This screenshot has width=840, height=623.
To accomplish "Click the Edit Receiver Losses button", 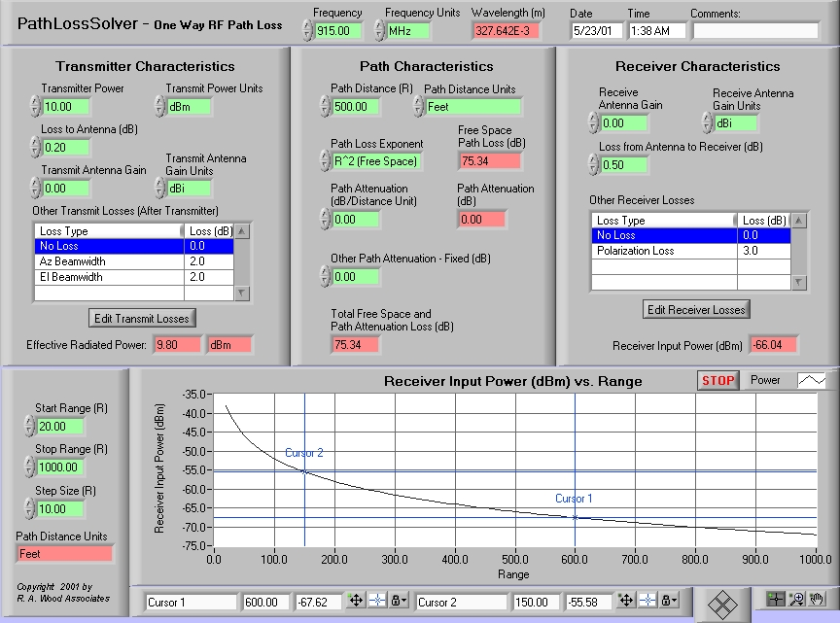I will 697,309.
